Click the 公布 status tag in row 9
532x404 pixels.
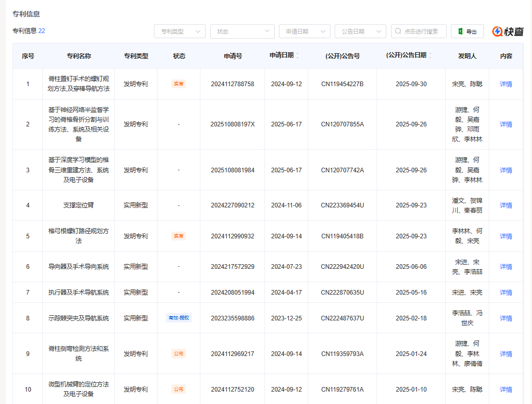pos(179,354)
